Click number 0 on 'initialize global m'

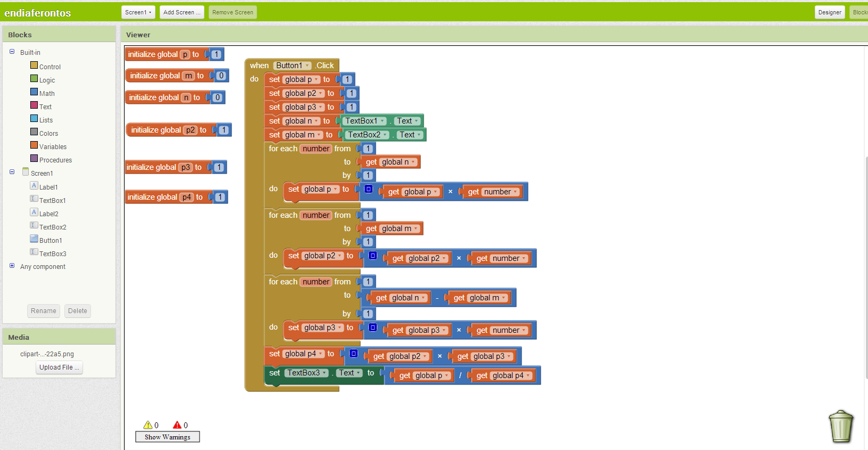221,76
